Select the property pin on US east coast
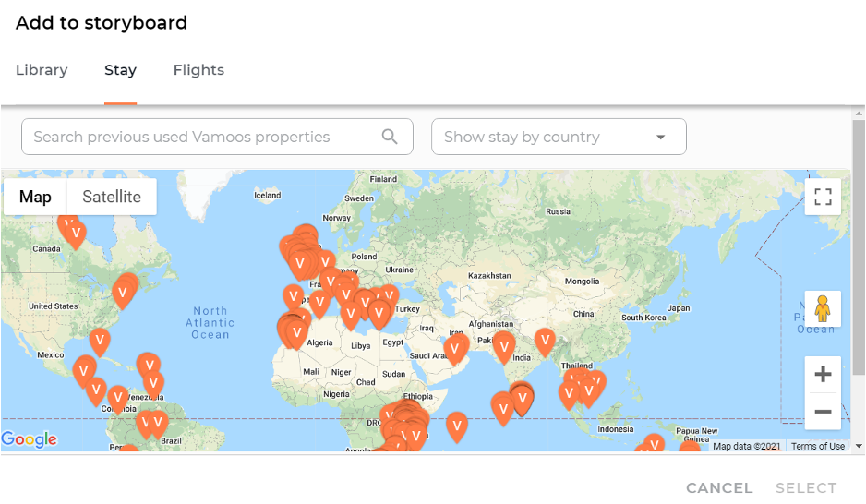The image size is (866, 504). pos(123,294)
